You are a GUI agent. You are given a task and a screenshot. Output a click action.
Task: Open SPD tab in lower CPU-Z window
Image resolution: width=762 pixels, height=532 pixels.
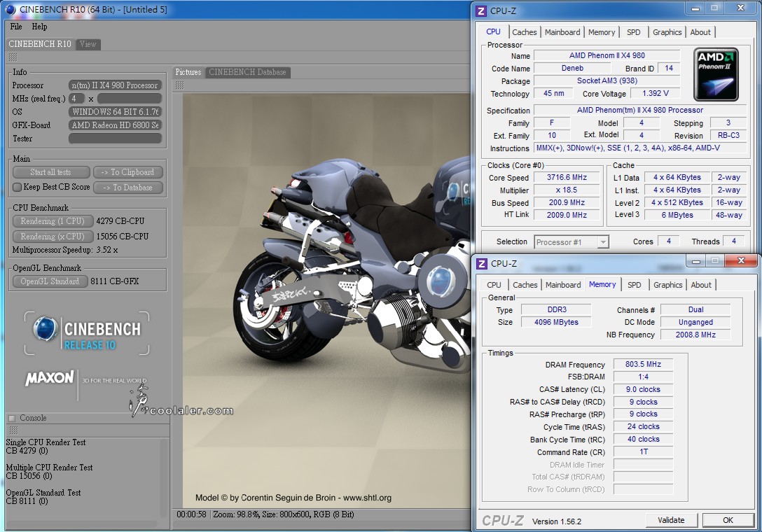click(635, 285)
